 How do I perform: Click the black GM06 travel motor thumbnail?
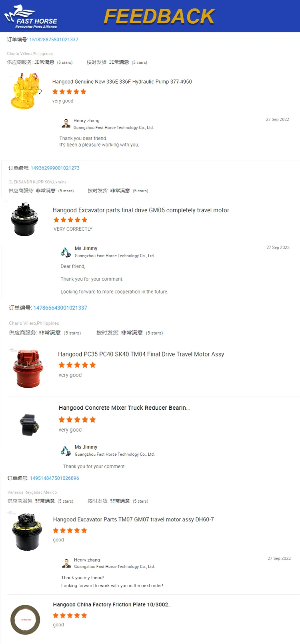click(x=24, y=219)
